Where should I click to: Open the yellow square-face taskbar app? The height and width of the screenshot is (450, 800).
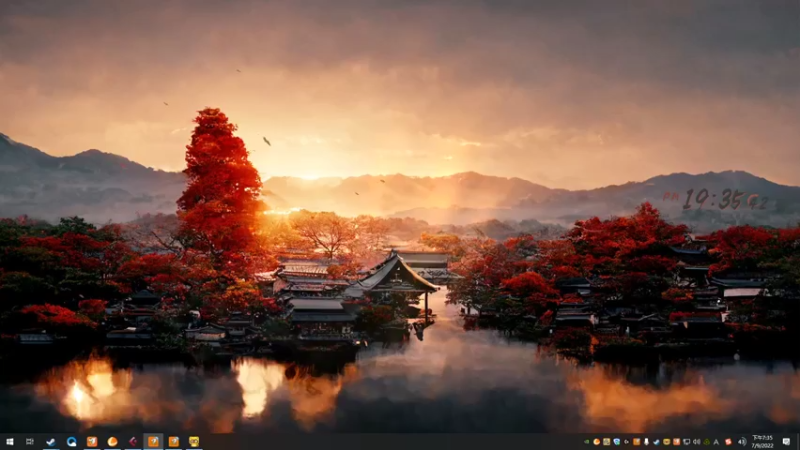point(194,442)
